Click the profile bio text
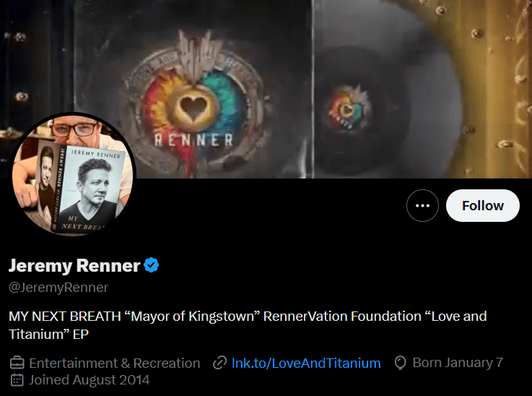 (247, 325)
